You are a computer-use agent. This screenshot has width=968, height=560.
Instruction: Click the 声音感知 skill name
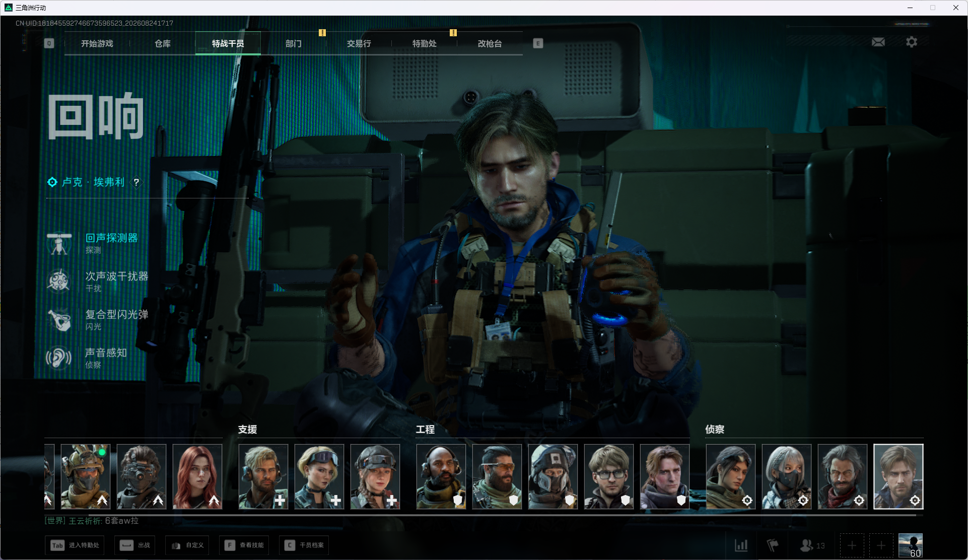tap(106, 353)
